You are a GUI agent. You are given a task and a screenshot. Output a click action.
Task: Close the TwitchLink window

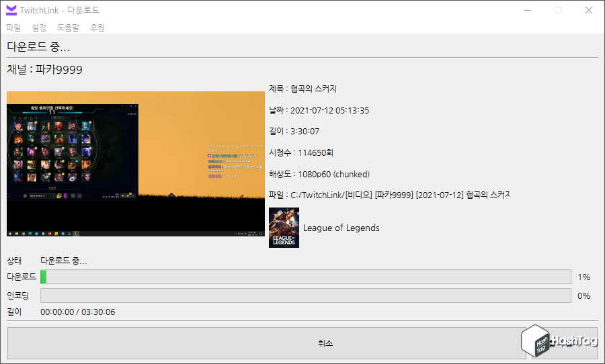point(588,11)
